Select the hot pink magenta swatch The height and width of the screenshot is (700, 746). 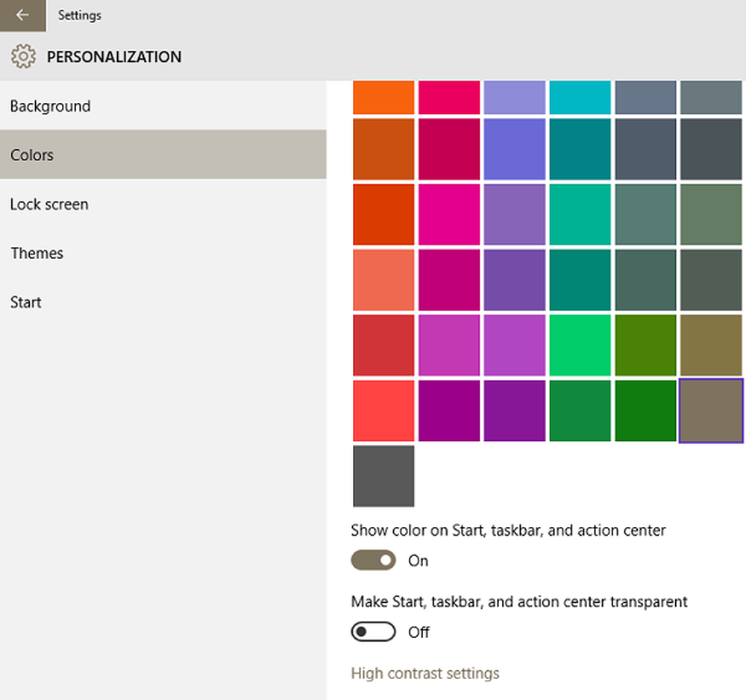[x=449, y=215]
